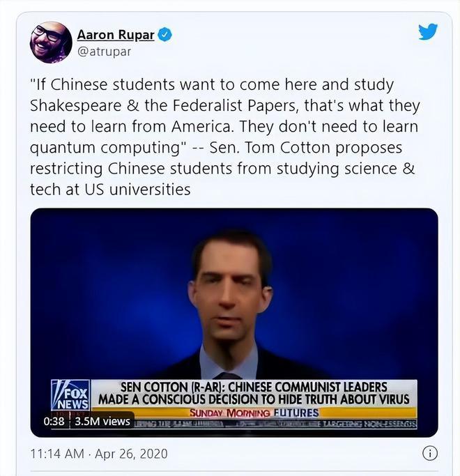Image resolution: width=460 pixels, height=476 pixels.
Task: Open the 11:14 AM Apr 26, 2020 timestamp
Action: tap(99, 454)
